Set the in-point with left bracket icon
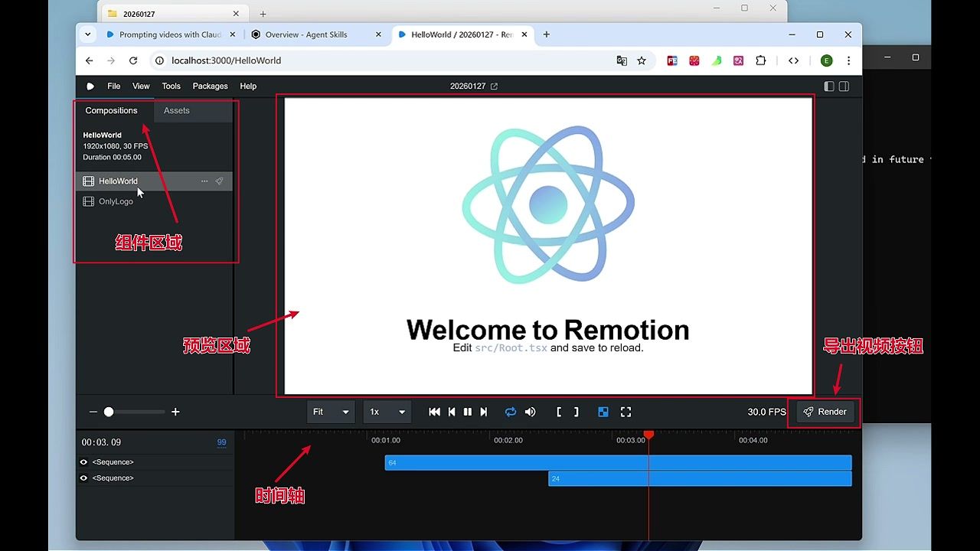The height and width of the screenshot is (551, 980). [x=559, y=412]
